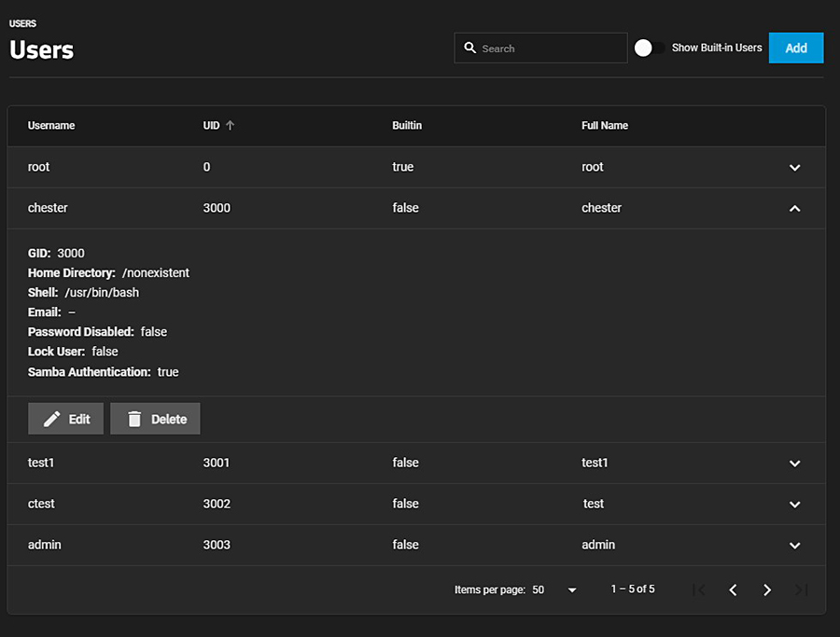Click the search magnifier icon
Screen dimensions: 840x637
click(x=469, y=48)
